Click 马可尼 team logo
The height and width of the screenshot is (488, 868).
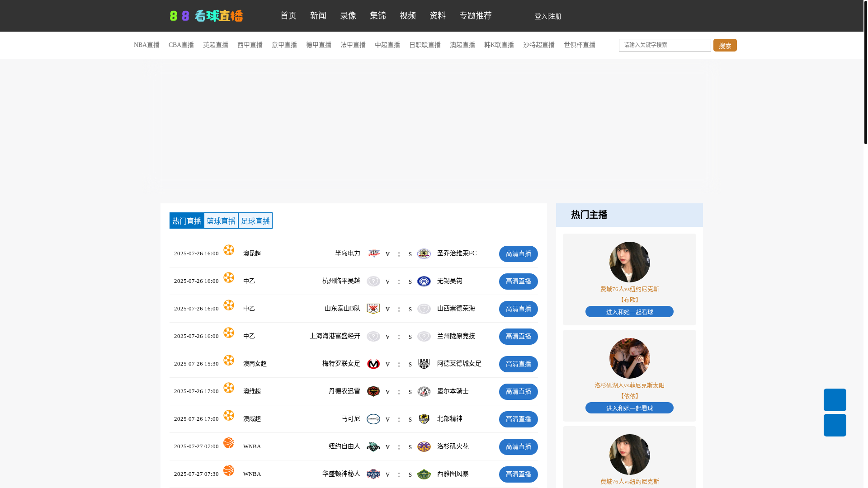click(x=373, y=419)
